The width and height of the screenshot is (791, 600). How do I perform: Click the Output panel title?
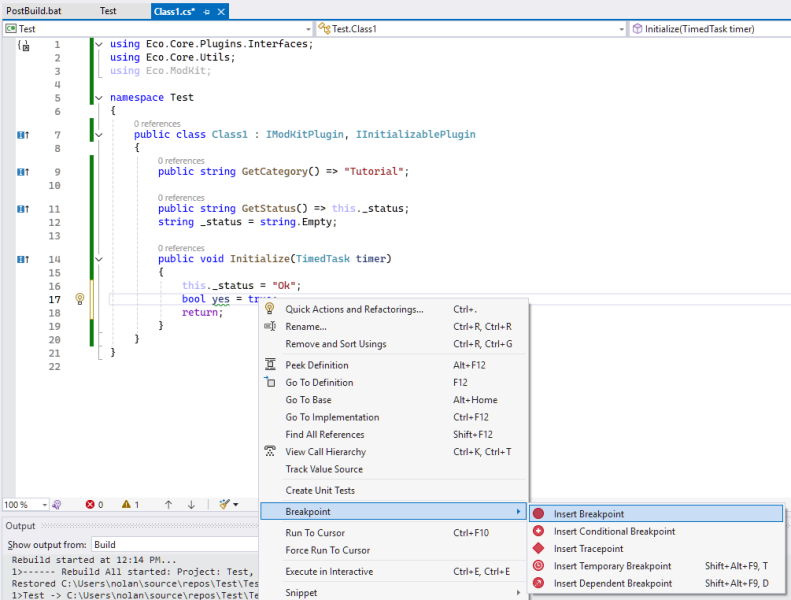click(20, 526)
